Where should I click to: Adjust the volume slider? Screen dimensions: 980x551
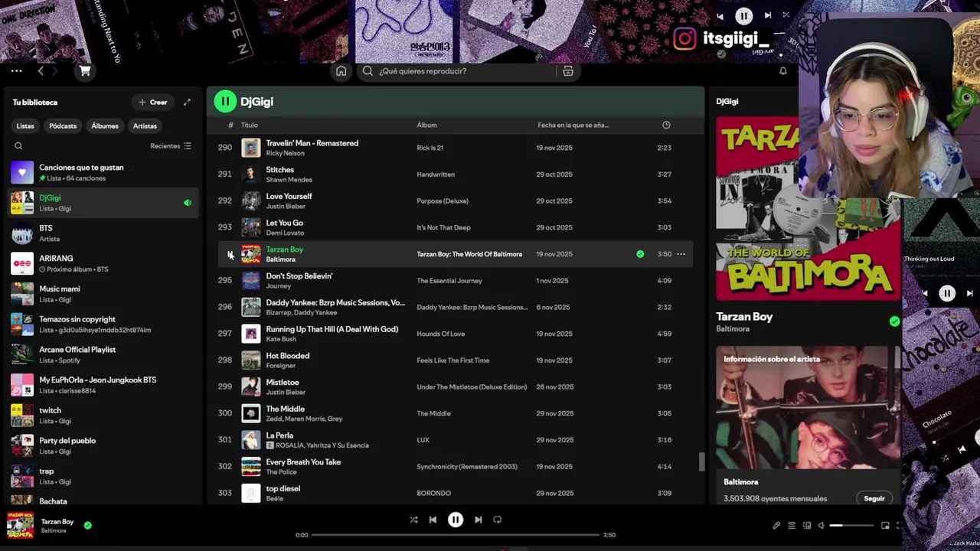[851, 526]
